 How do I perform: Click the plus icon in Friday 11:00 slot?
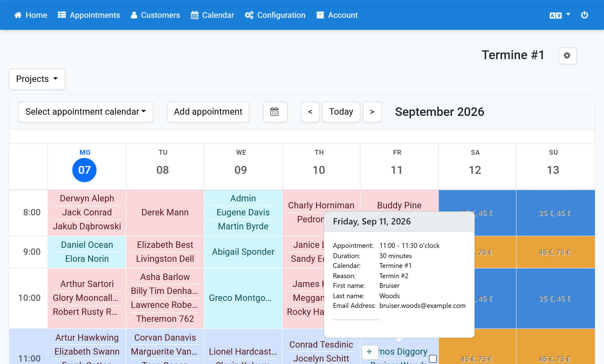click(369, 352)
